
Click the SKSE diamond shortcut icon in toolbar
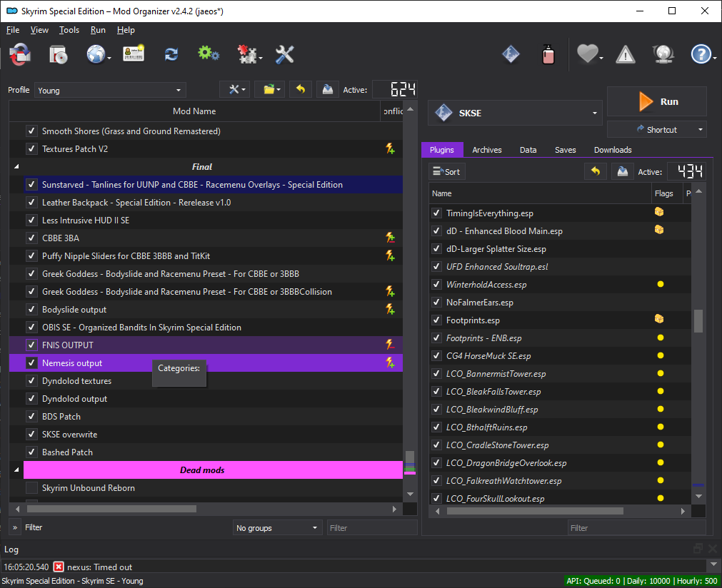(x=511, y=54)
